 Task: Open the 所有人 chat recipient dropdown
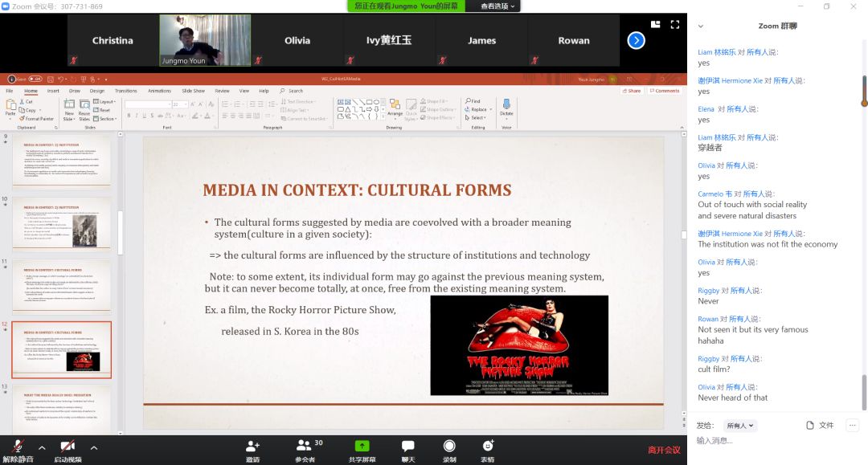(739, 426)
